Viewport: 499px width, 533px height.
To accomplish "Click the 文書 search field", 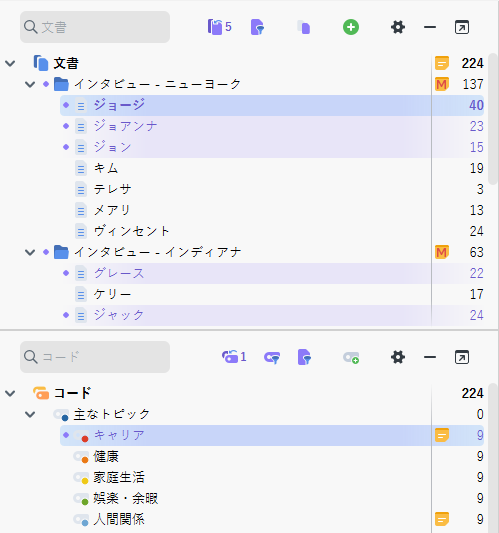I will coord(95,27).
